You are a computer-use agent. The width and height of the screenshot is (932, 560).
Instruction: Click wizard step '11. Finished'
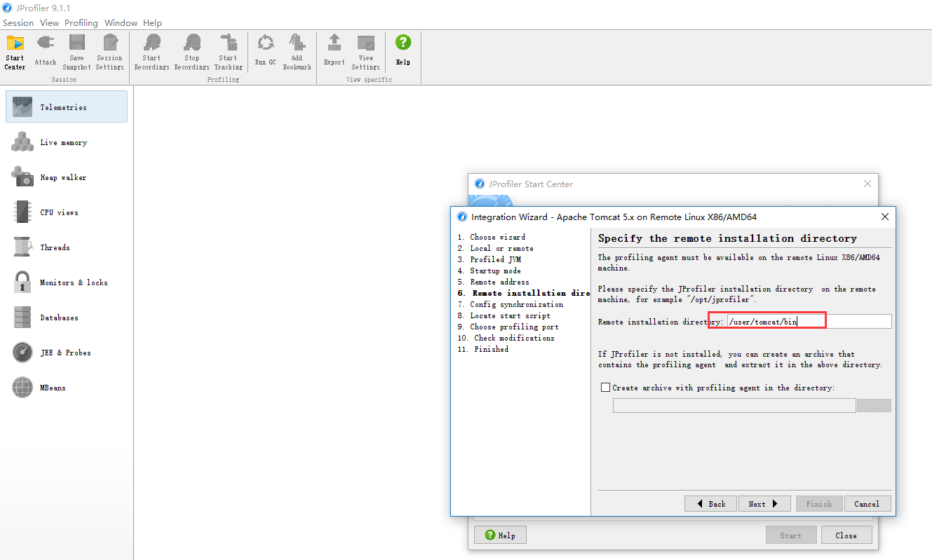(x=483, y=349)
